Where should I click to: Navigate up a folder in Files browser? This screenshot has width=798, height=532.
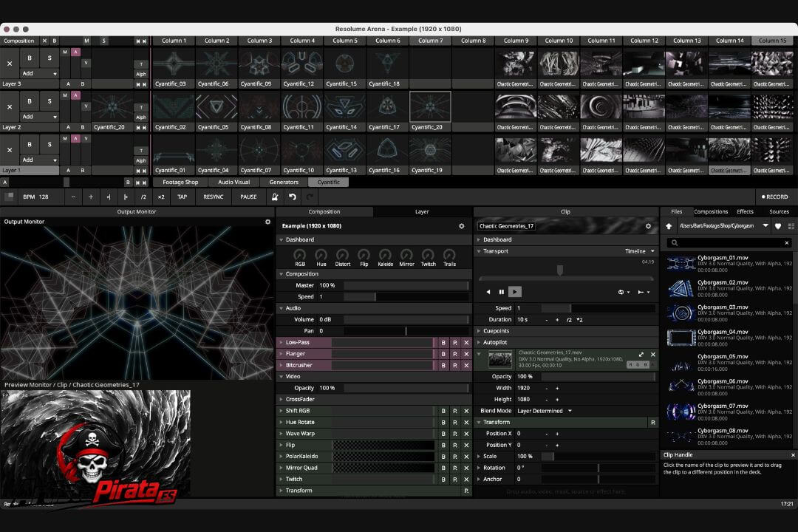669,226
